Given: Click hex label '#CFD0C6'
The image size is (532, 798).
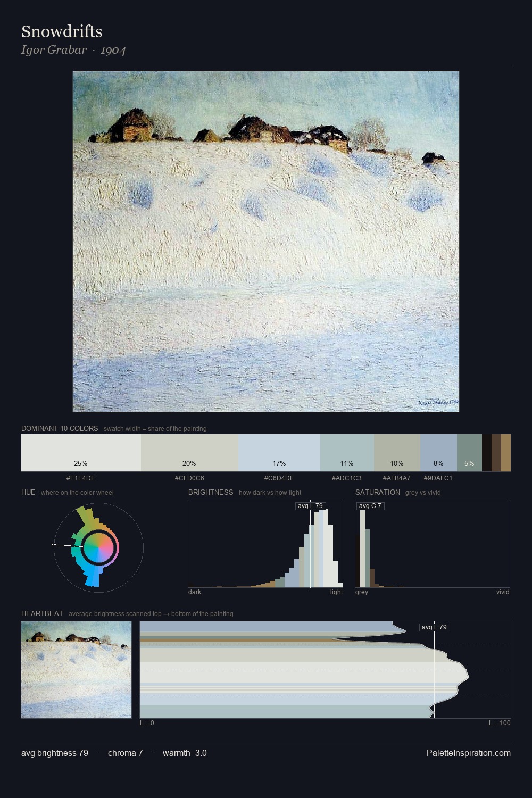Looking at the screenshot, I should click(189, 478).
